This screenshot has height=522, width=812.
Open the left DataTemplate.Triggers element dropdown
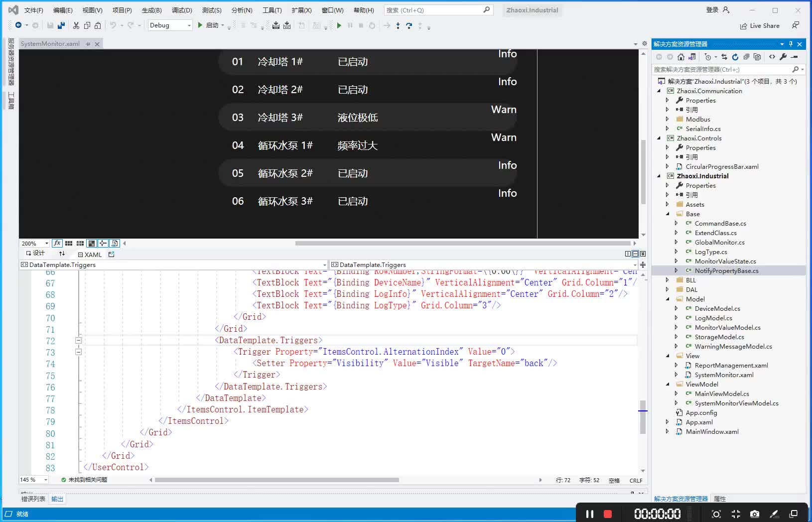coord(324,265)
